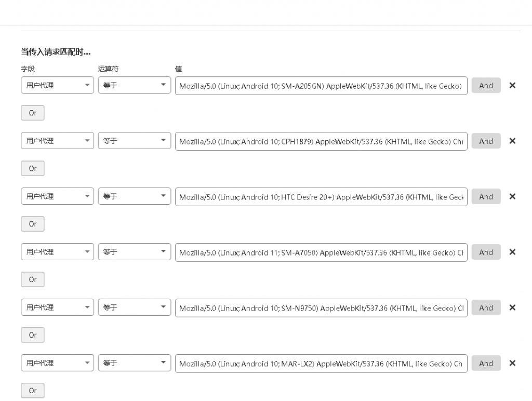This screenshot has width=532, height=401.
Task: Click the value field containing SM-N9750
Action: 321,308
